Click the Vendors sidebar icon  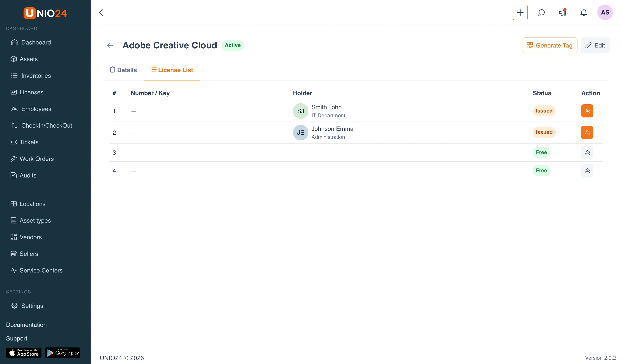click(14, 237)
